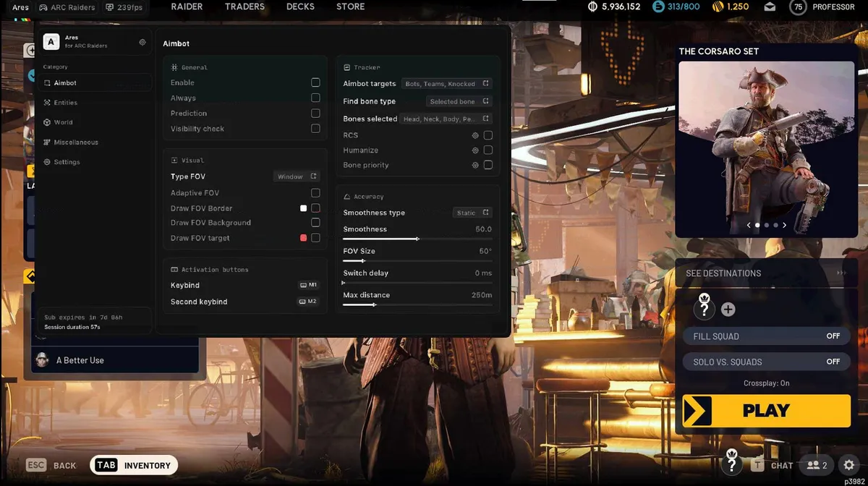Add squad member with plus icon

[x=728, y=310]
